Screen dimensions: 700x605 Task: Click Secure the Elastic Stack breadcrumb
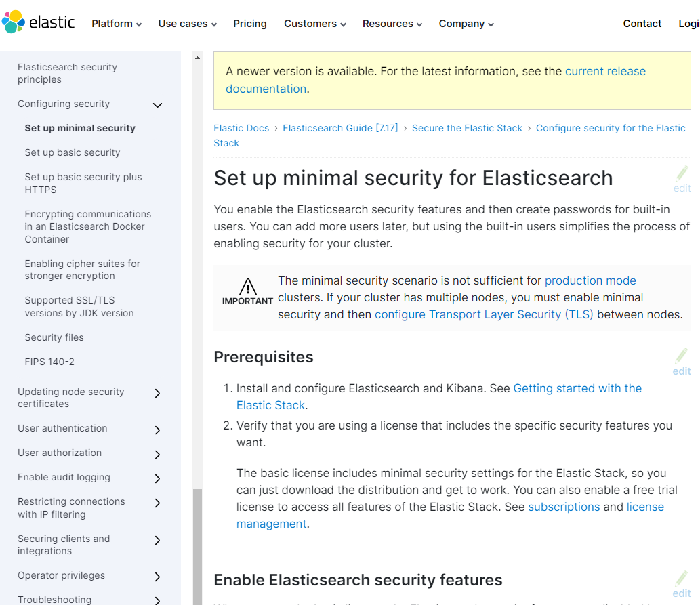click(x=467, y=128)
